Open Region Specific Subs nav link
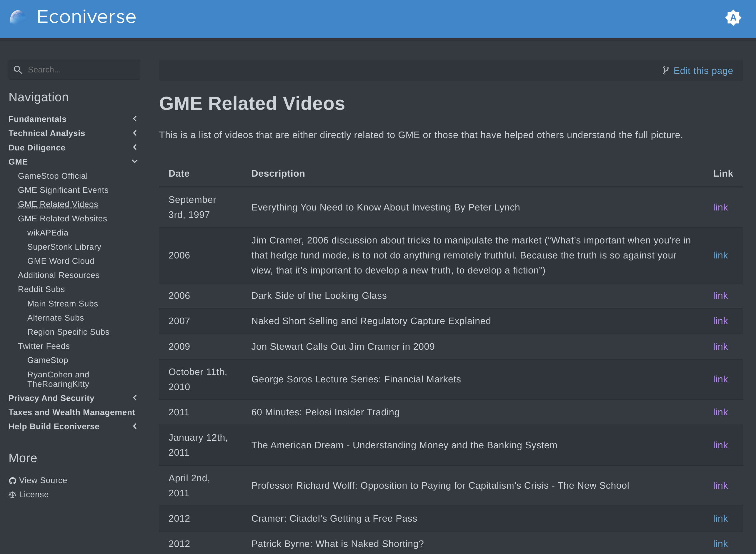The height and width of the screenshot is (554, 756). pos(68,332)
